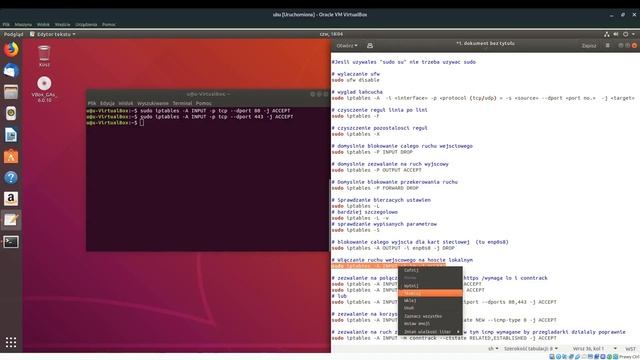Open the Files manager in the dock
Viewport: 640px width, 360px height.
tap(11, 92)
